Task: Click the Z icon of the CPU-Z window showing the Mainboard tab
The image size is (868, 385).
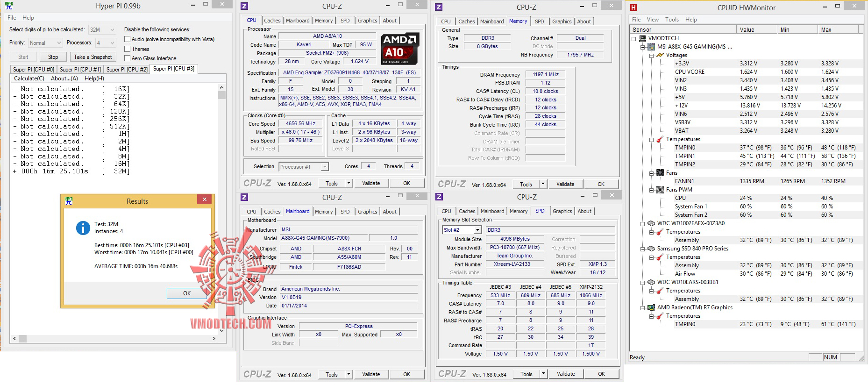Action: tap(244, 197)
